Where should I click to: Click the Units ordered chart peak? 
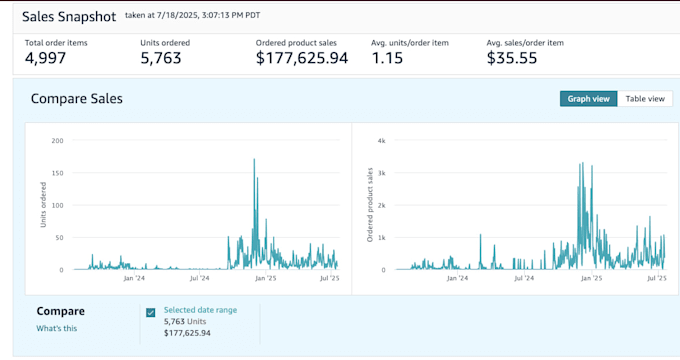[x=254, y=160]
